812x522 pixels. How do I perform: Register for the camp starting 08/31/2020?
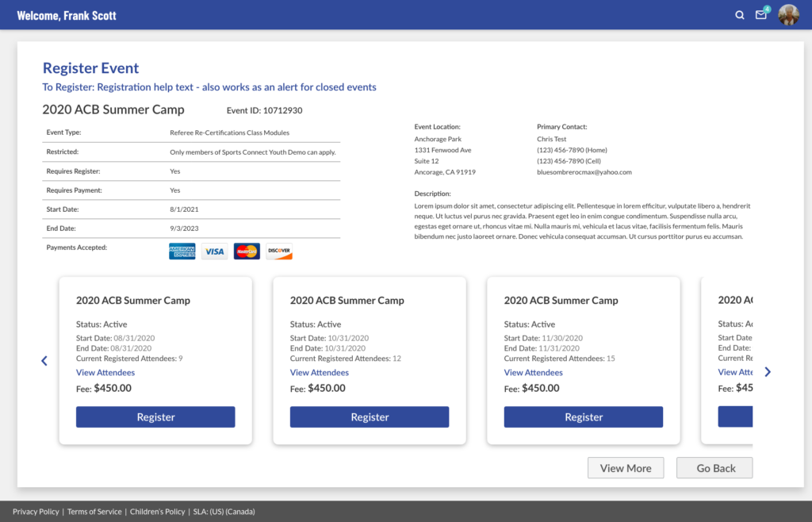155,417
